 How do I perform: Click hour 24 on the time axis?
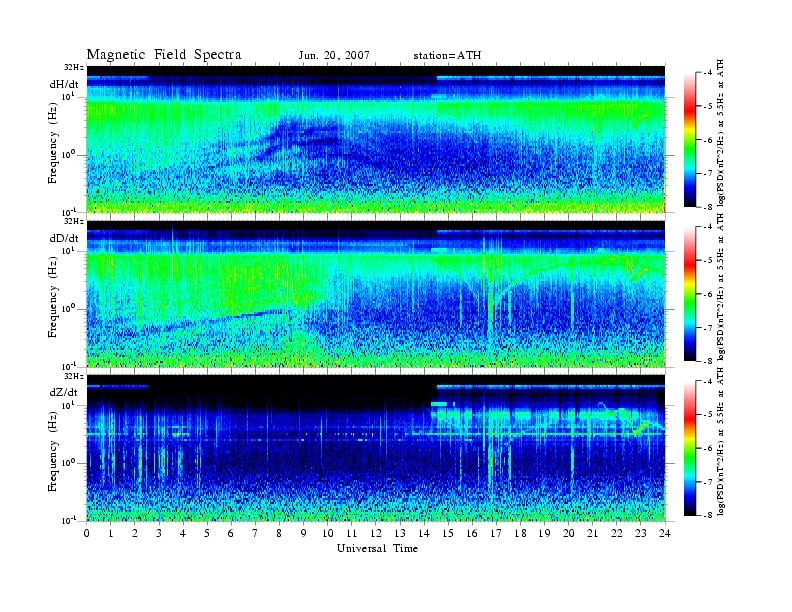(665, 533)
